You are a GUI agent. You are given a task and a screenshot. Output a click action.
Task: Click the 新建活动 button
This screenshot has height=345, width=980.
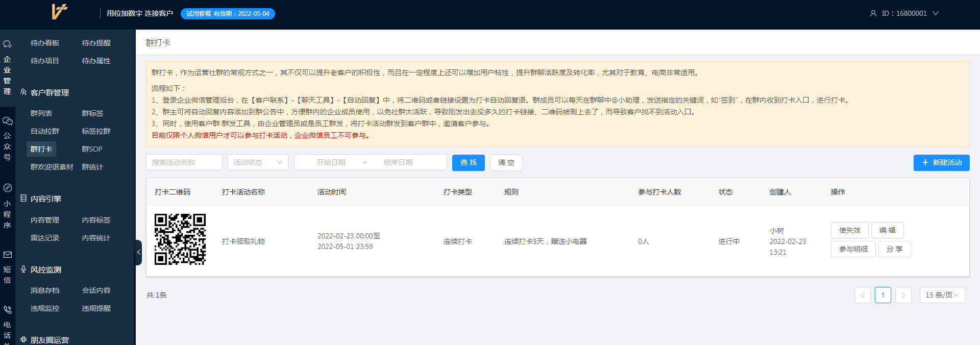click(942, 162)
